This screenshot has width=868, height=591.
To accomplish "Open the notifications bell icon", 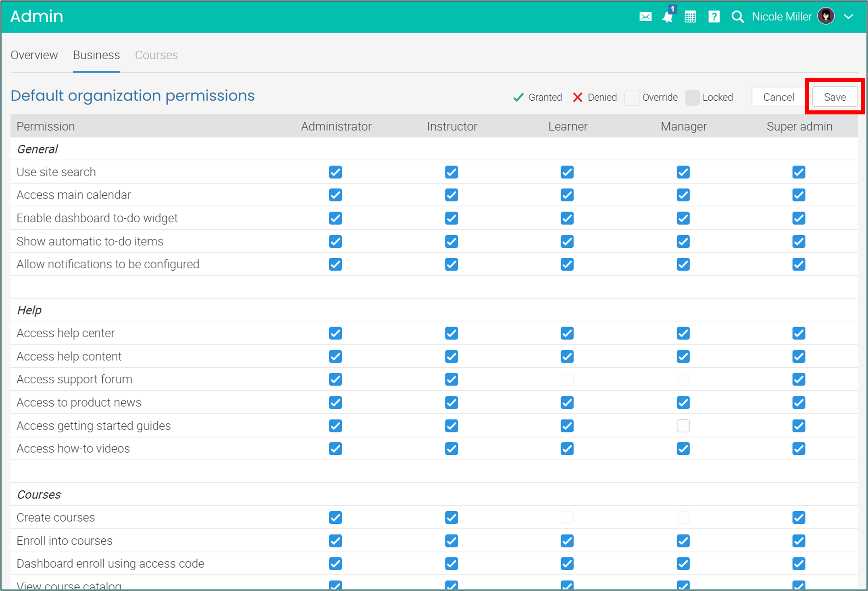I will 667,17.
